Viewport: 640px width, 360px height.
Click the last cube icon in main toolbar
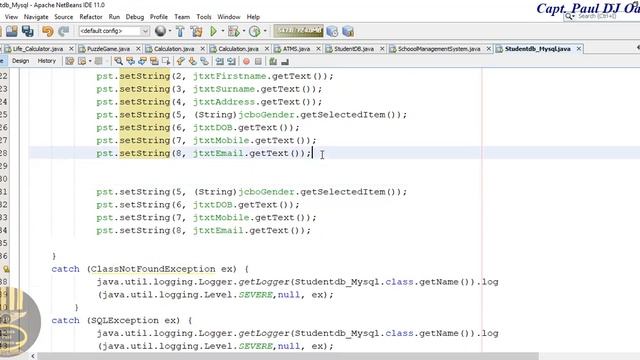coord(348,31)
